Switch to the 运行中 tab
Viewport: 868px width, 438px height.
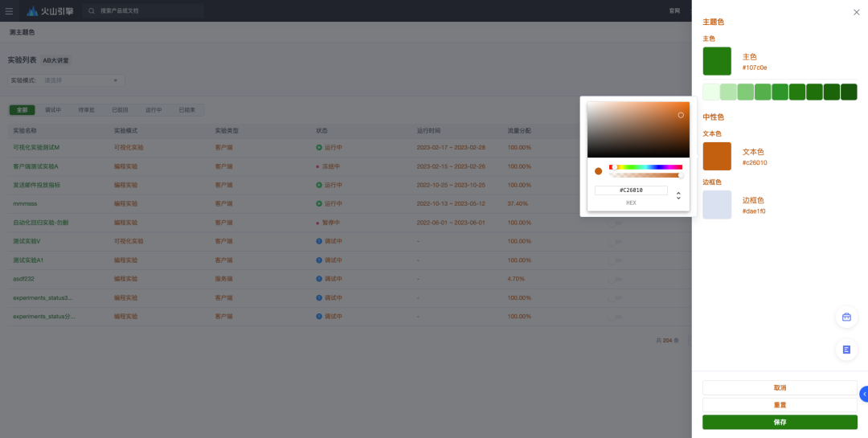point(154,110)
